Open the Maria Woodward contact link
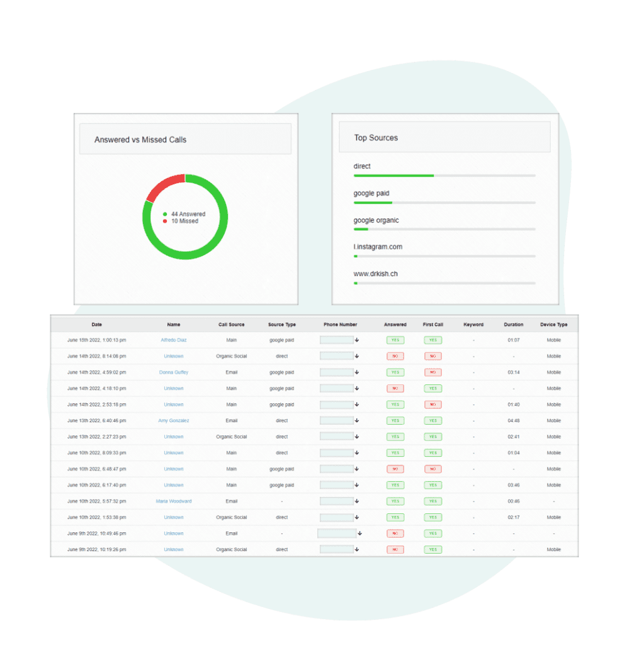644x670 pixels. (x=174, y=501)
